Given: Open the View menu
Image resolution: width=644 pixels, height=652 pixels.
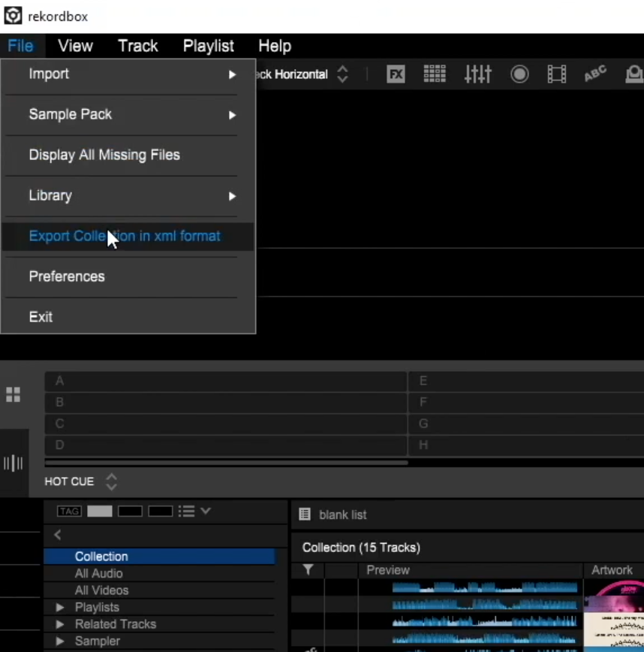Looking at the screenshot, I should coord(75,46).
